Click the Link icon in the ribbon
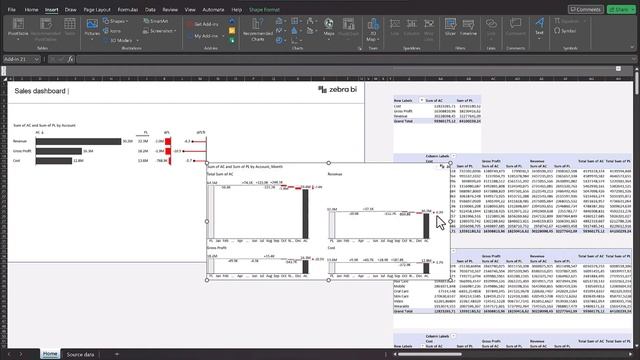Screen dimensions: 640x360 click(x=491, y=28)
